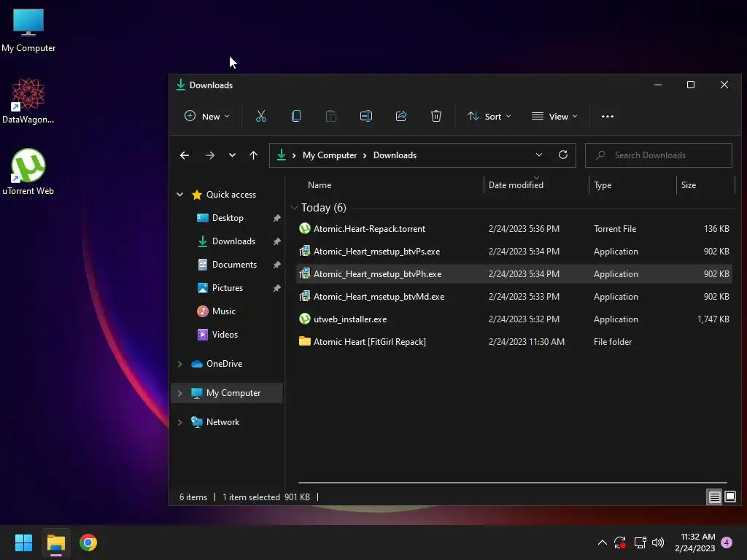
Task: Select Documents in Quick access
Action: (x=234, y=264)
